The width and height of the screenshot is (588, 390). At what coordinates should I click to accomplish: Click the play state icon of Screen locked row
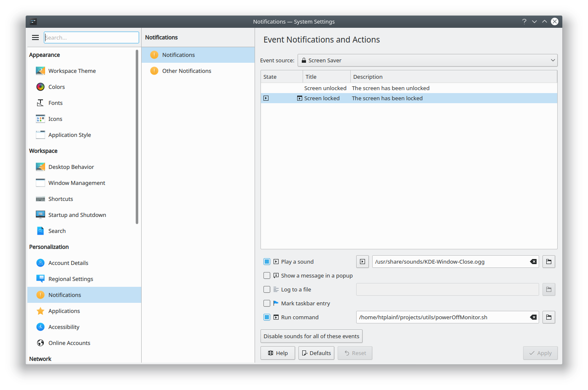pos(266,98)
